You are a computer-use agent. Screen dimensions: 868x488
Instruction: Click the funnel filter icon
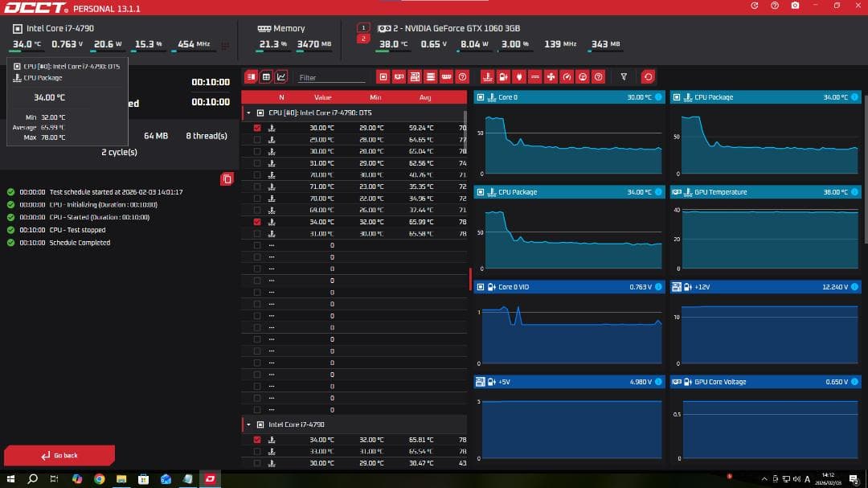(x=624, y=77)
